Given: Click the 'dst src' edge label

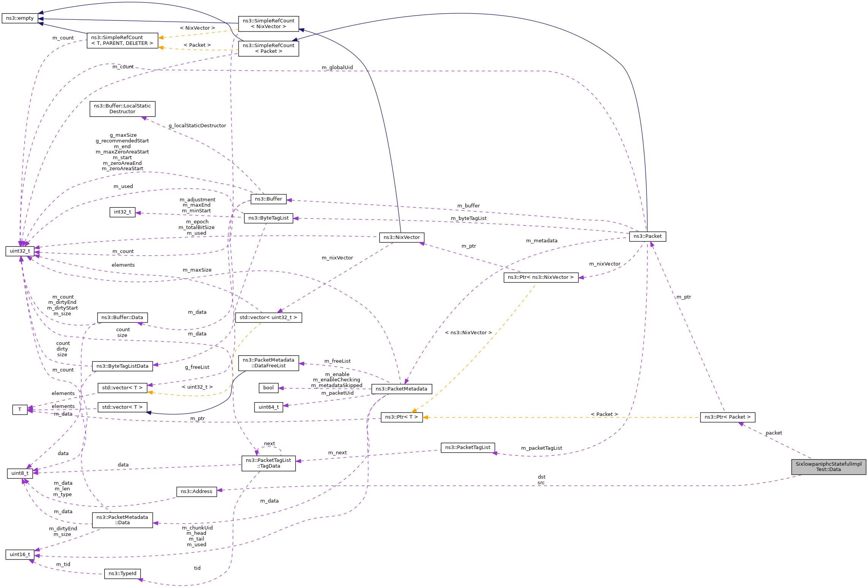Looking at the screenshot, I should [541, 480].
